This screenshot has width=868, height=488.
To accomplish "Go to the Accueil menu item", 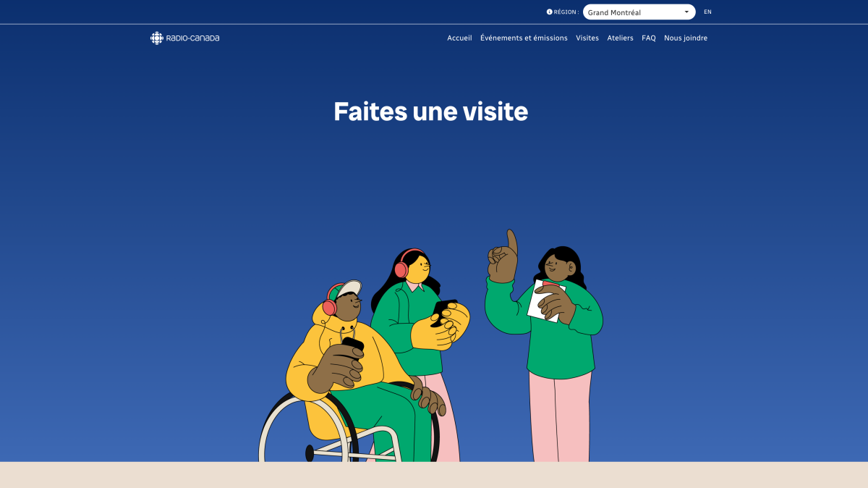I will [x=459, y=38].
